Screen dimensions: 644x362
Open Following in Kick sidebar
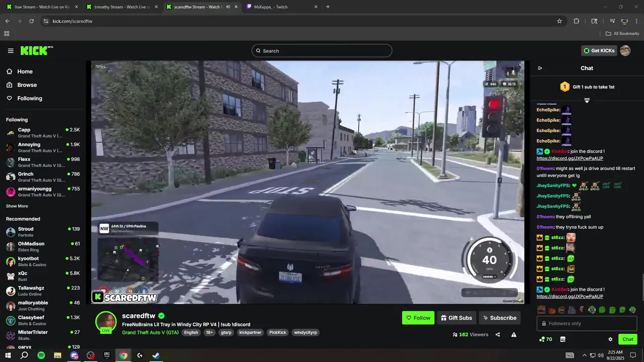24,99
